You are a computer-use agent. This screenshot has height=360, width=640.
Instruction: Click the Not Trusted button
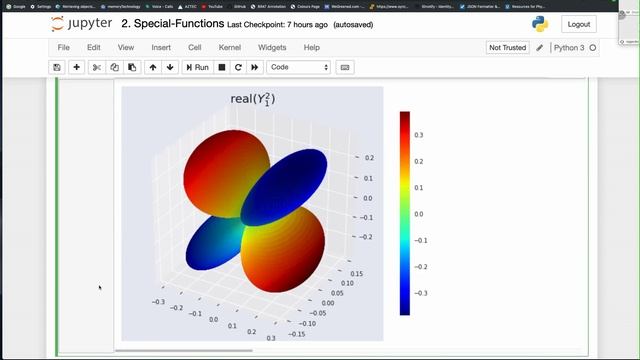507,48
